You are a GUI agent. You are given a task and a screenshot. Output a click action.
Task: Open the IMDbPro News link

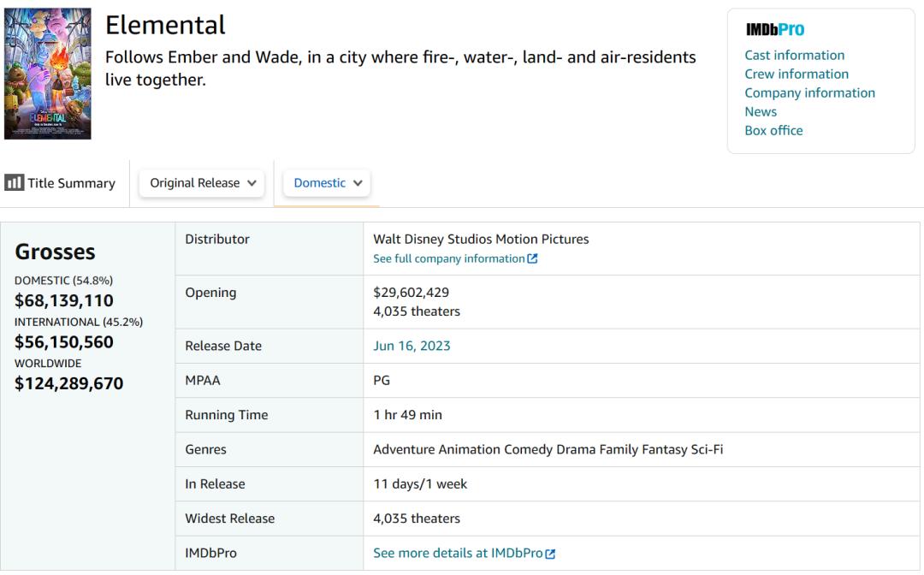tap(761, 111)
